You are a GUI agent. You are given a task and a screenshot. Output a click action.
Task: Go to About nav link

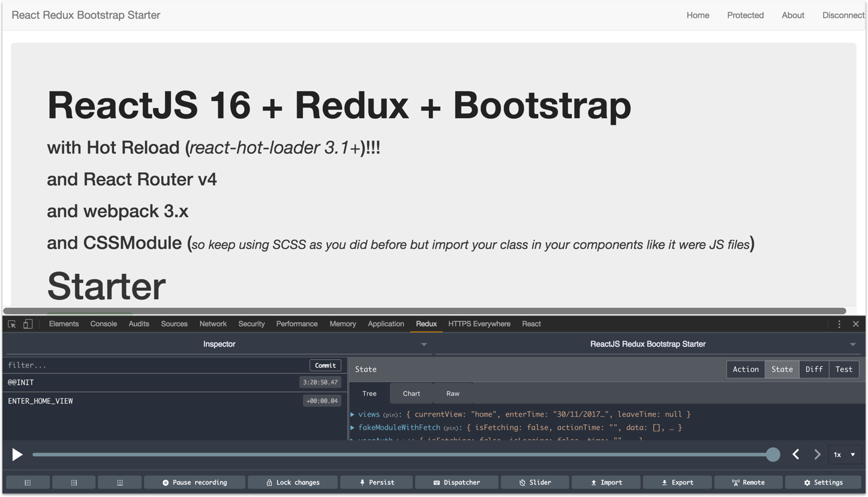point(792,15)
